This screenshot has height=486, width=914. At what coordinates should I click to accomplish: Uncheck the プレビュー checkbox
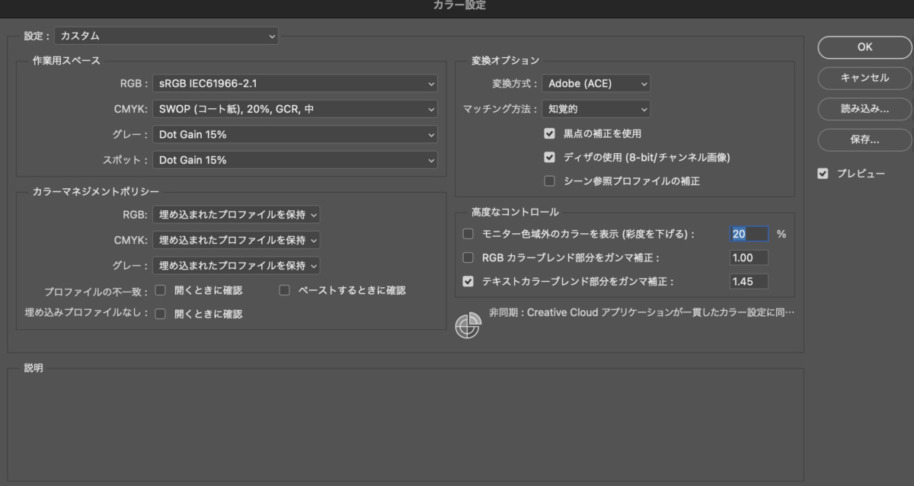[822, 174]
